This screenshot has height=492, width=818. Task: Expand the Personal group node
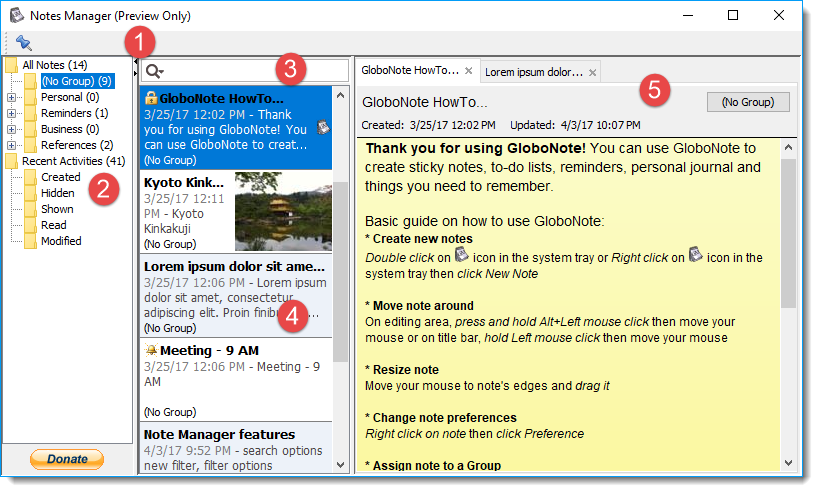(x=11, y=97)
